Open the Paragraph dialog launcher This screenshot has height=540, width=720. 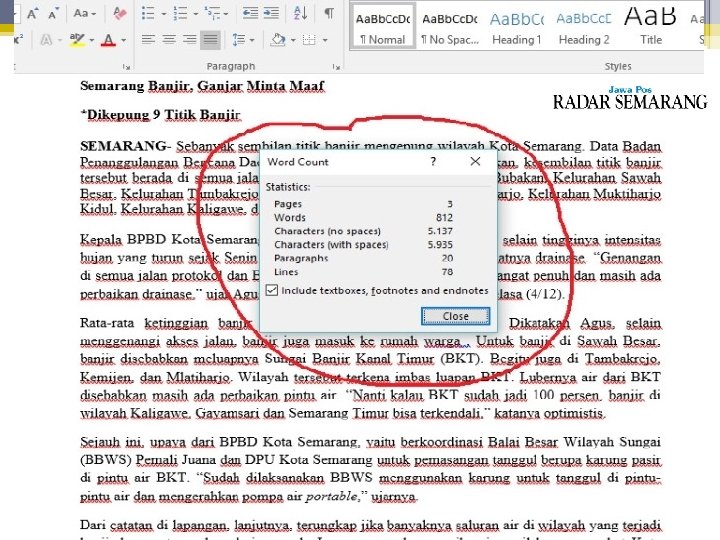336,67
